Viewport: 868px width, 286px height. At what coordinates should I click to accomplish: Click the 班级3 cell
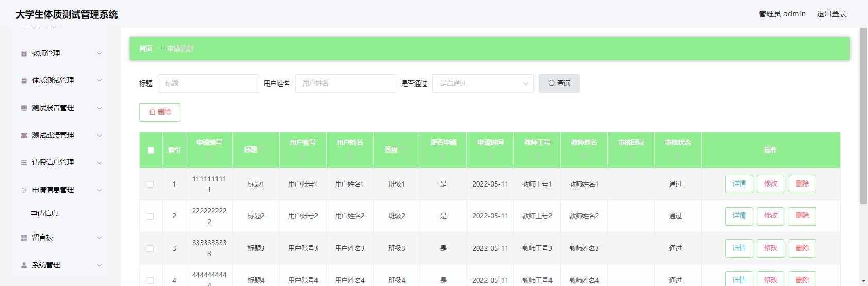(x=396, y=248)
